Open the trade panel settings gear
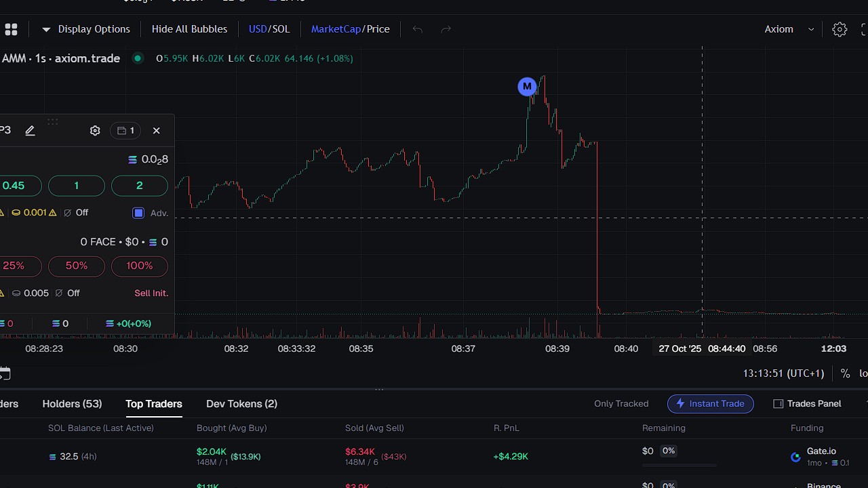 click(95, 130)
